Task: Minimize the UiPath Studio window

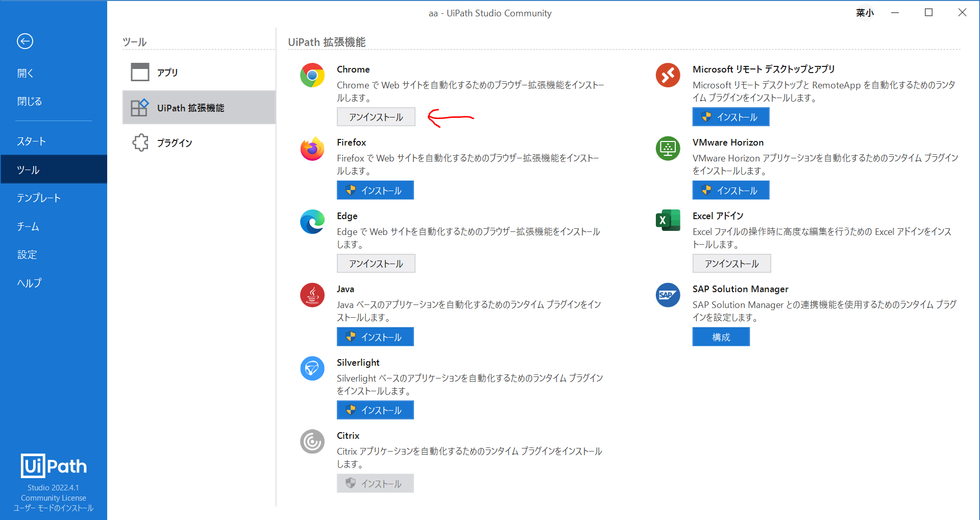Action: [x=895, y=13]
